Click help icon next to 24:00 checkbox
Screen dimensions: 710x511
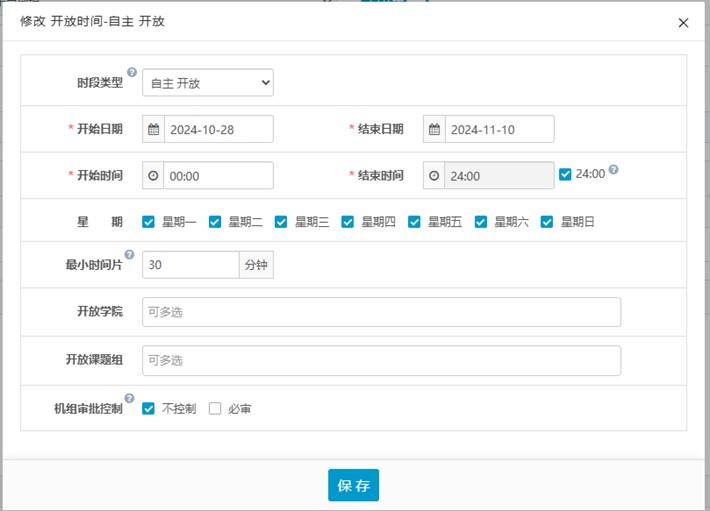(614, 170)
